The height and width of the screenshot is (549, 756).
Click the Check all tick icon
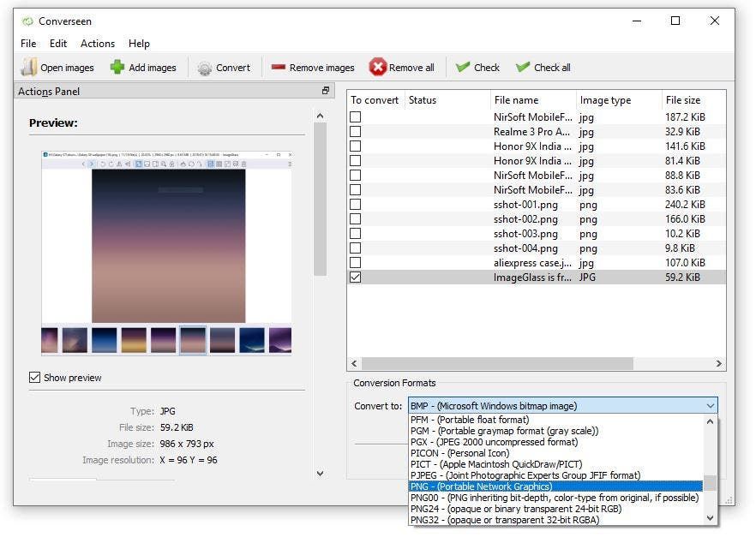pyautogui.click(x=523, y=67)
